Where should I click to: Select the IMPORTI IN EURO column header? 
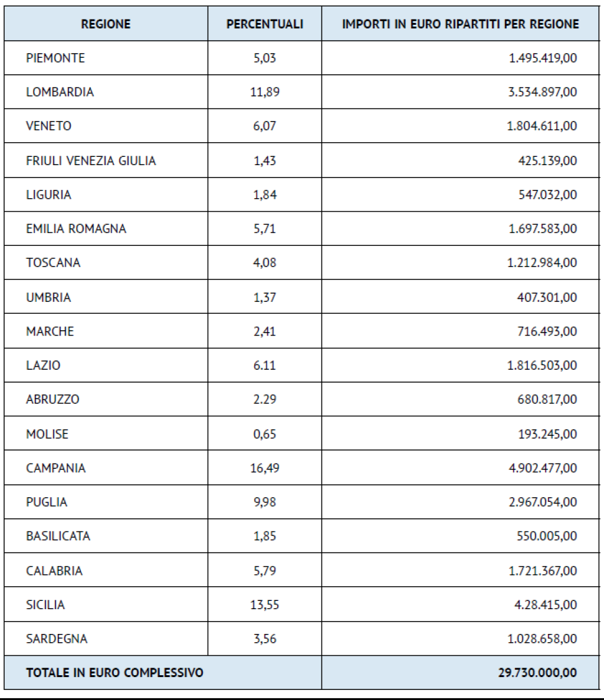tap(460, 24)
